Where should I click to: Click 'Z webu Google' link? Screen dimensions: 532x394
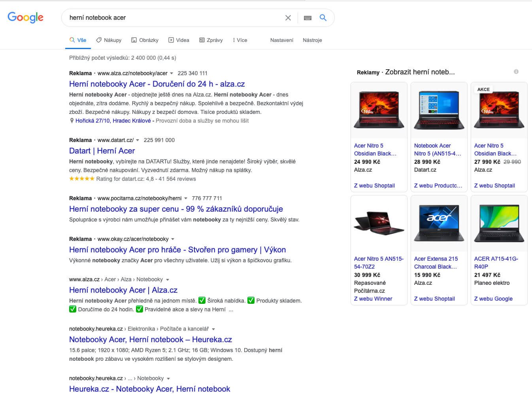(493, 299)
